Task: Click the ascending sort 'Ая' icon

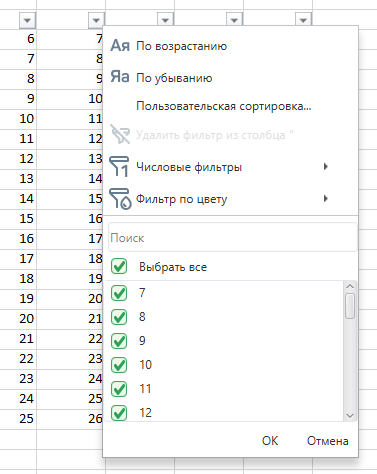Action: (120, 45)
